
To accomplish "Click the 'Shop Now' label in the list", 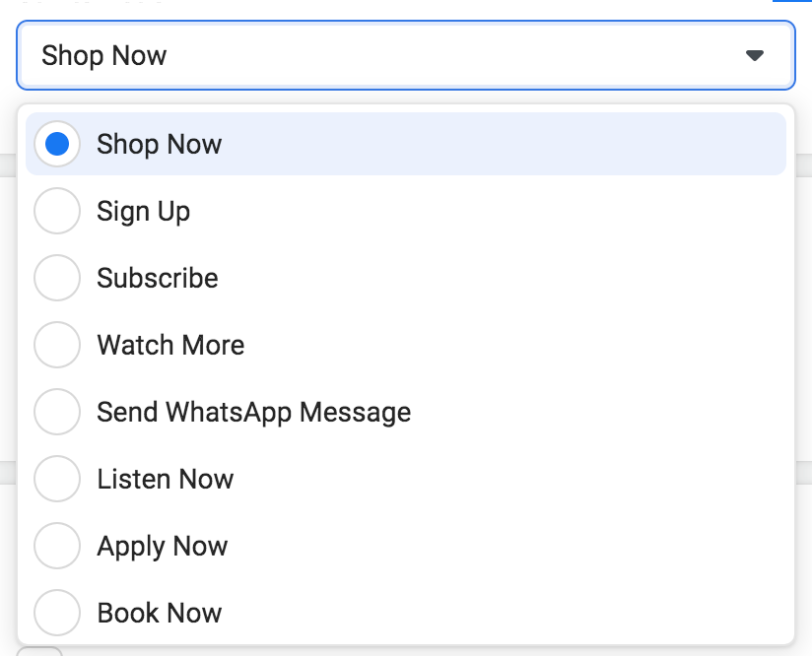I will tap(160, 144).
